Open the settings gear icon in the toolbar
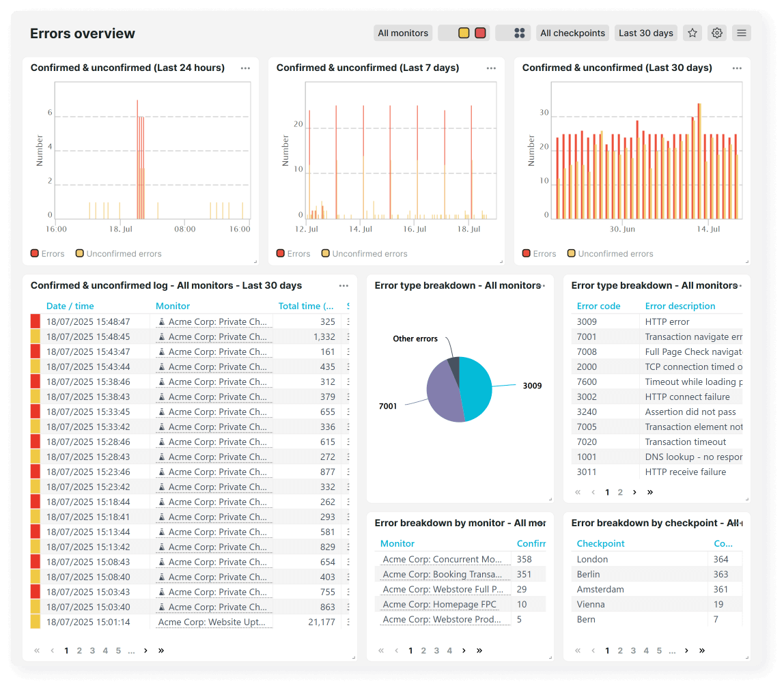The height and width of the screenshot is (688, 784). click(716, 33)
